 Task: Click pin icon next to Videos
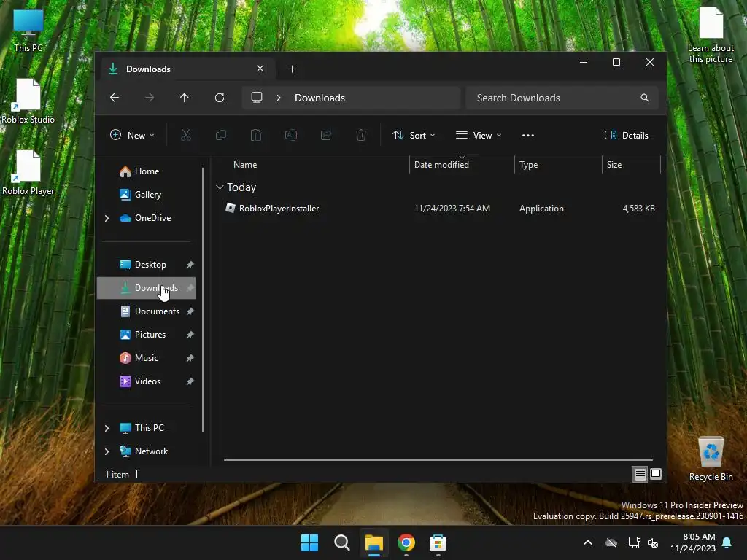[x=190, y=381]
